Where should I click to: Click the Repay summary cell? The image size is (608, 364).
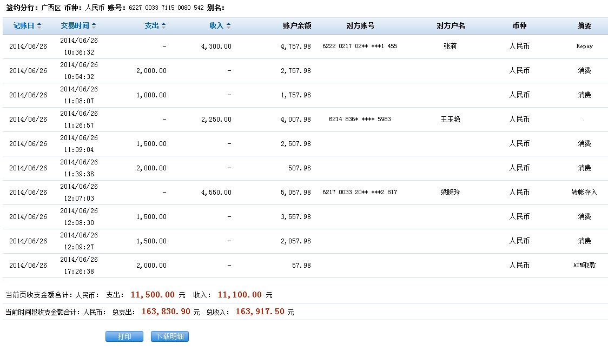(x=584, y=47)
